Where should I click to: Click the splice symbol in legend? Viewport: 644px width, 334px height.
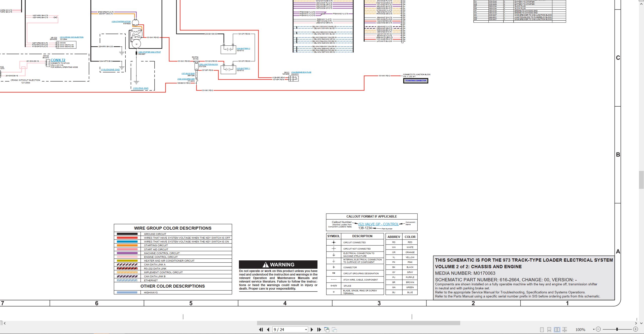pos(334,286)
